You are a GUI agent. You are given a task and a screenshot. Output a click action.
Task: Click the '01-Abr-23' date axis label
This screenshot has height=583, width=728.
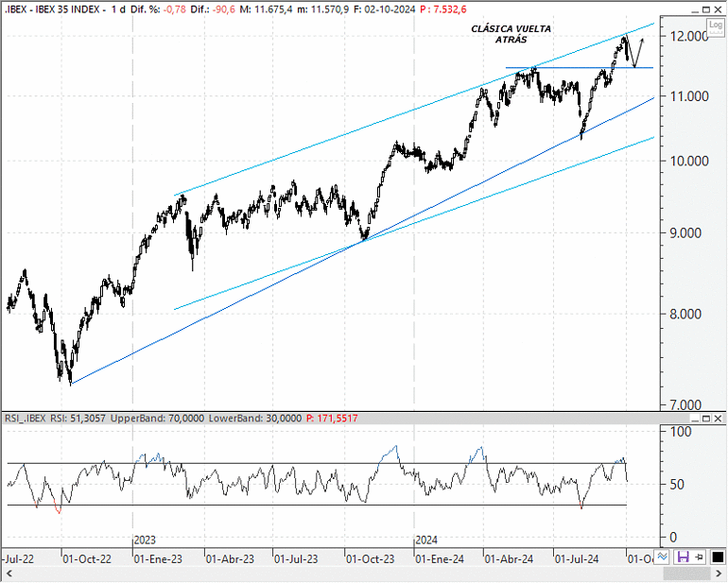coord(230,558)
